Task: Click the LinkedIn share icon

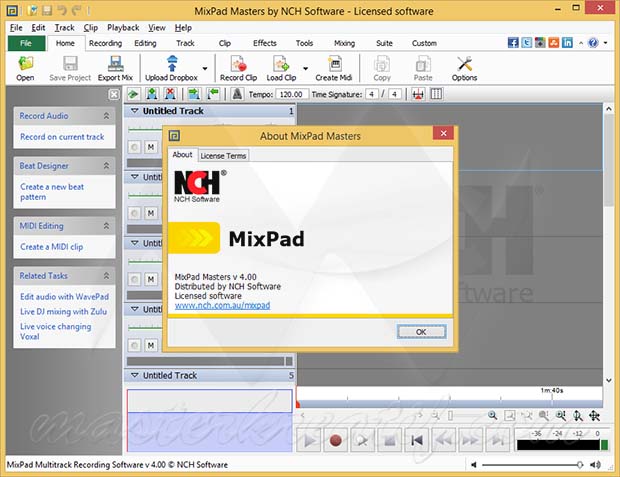Action: (x=567, y=43)
